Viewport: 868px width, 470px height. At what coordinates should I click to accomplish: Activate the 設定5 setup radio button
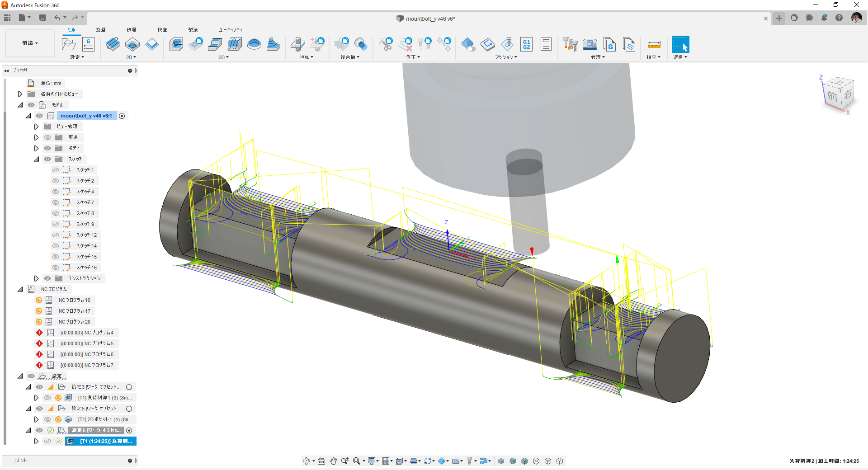(x=129, y=409)
